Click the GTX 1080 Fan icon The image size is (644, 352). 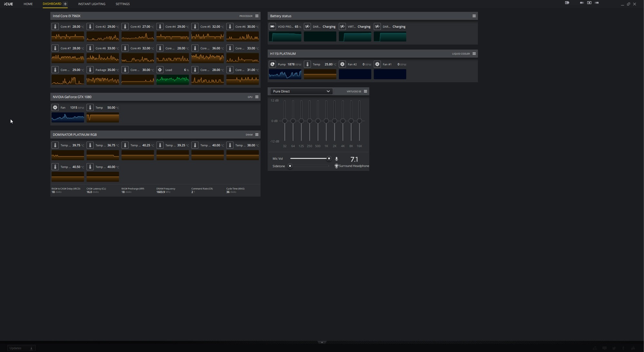pos(55,107)
